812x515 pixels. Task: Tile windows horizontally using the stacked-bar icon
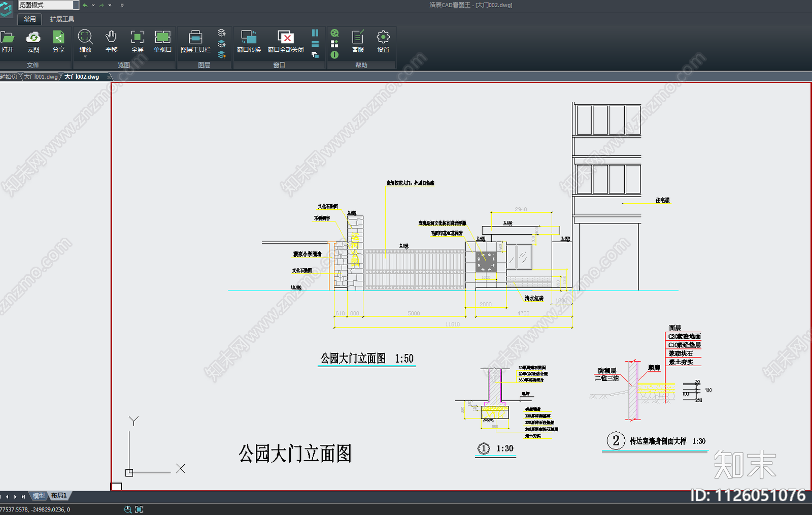(x=315, y=44)
